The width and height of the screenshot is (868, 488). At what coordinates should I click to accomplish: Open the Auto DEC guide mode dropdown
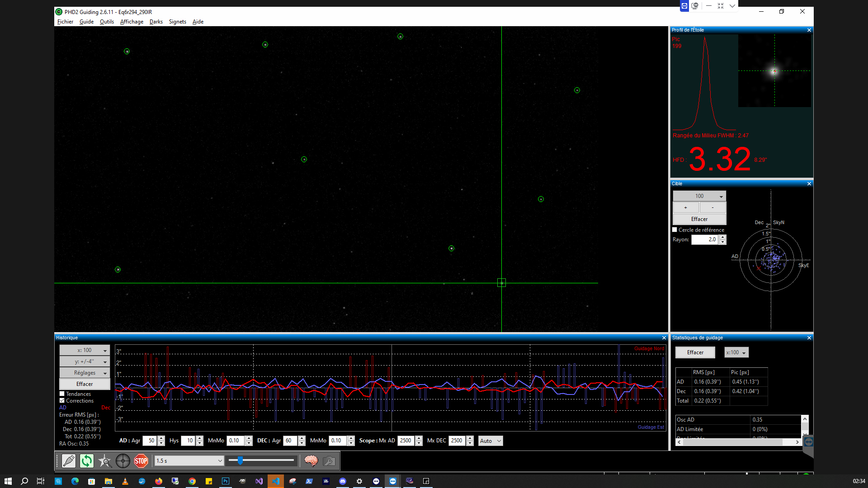pos(491,441)
